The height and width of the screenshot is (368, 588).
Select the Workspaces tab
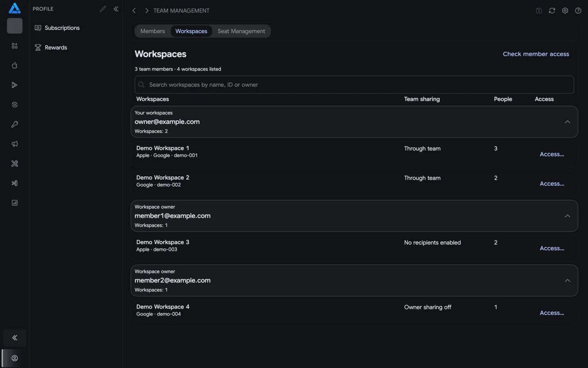191,31
